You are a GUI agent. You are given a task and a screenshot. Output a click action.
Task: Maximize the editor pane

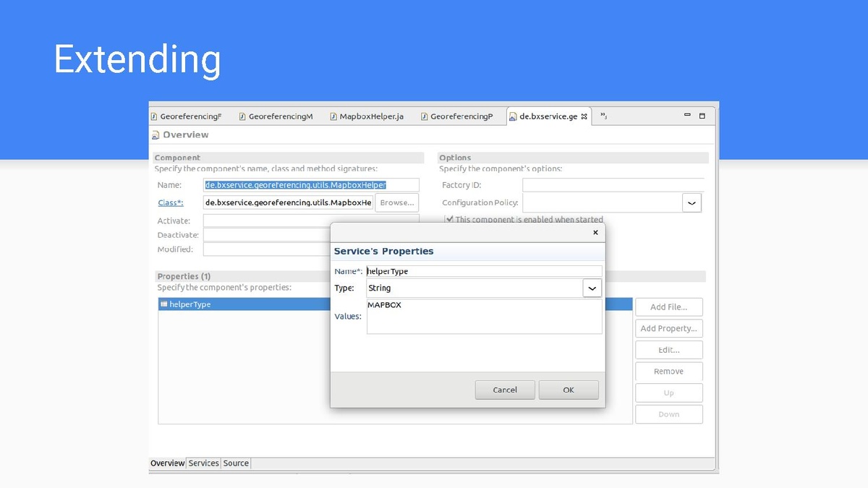tap(702, 116)
